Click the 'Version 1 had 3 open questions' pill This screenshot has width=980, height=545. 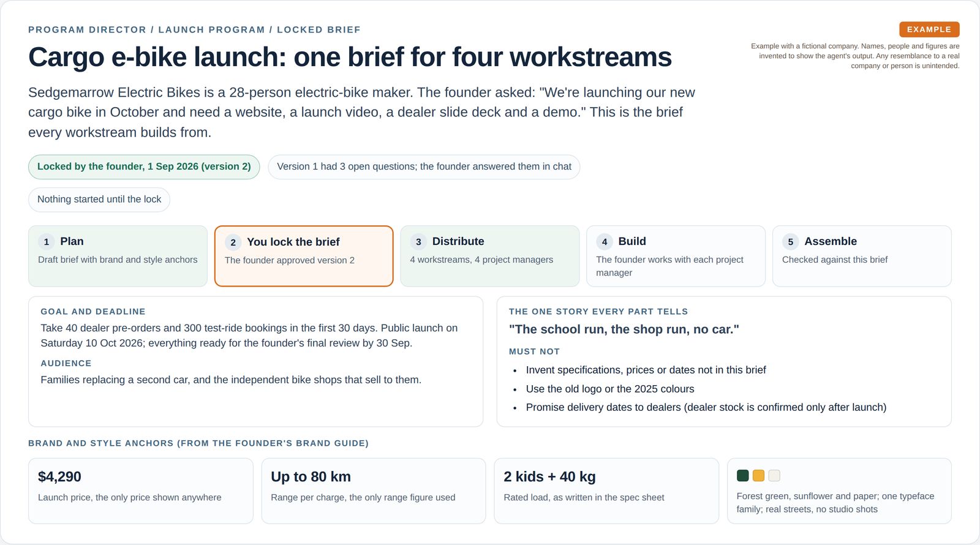click(x=424, y=167)
